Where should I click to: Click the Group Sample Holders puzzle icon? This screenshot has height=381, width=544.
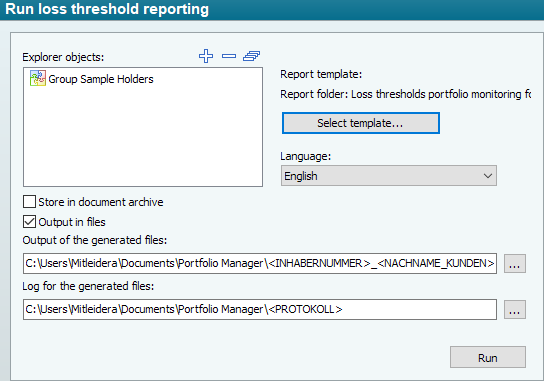[38, 78]
